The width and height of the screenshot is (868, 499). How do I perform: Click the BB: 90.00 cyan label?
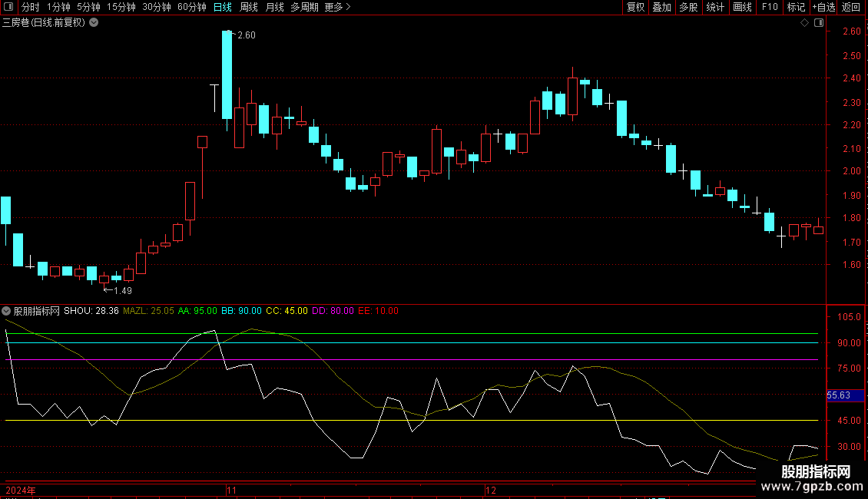click(241, 311)
